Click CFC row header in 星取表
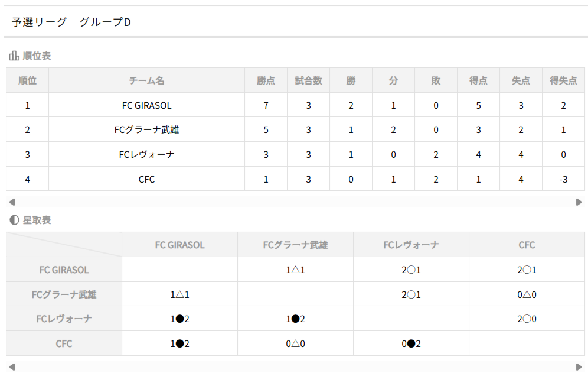 click(x=64, y=343)
